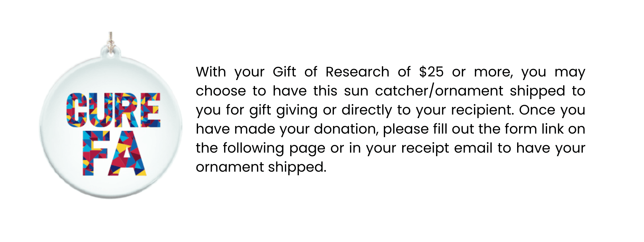Click the words "Once you"

pos(552,110)
